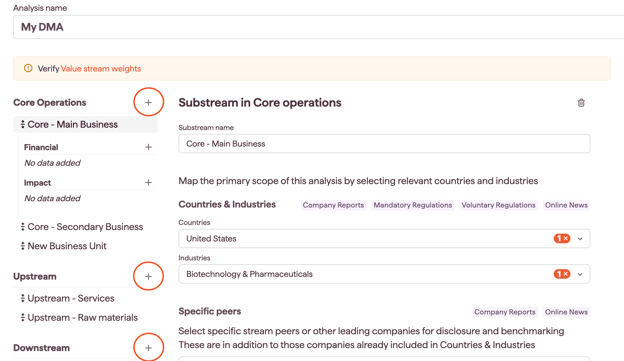Click No data added under Impact

coord(53,198)
